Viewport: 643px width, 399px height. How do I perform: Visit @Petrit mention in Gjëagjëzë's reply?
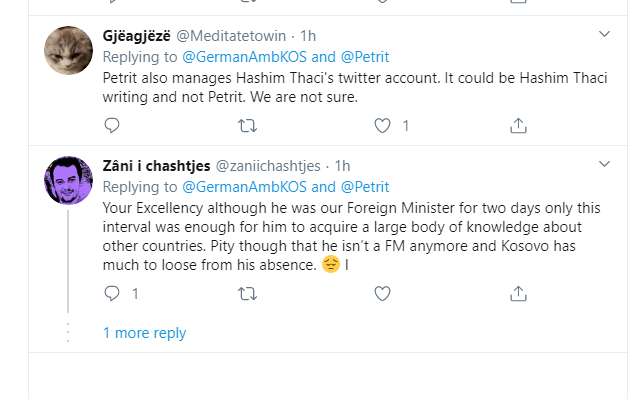(x=365, y=57)
